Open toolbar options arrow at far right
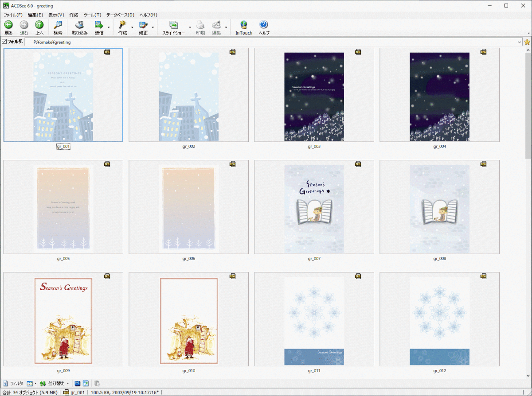The height and width of the screenshot is (396, 532). (x=528, y=33)
